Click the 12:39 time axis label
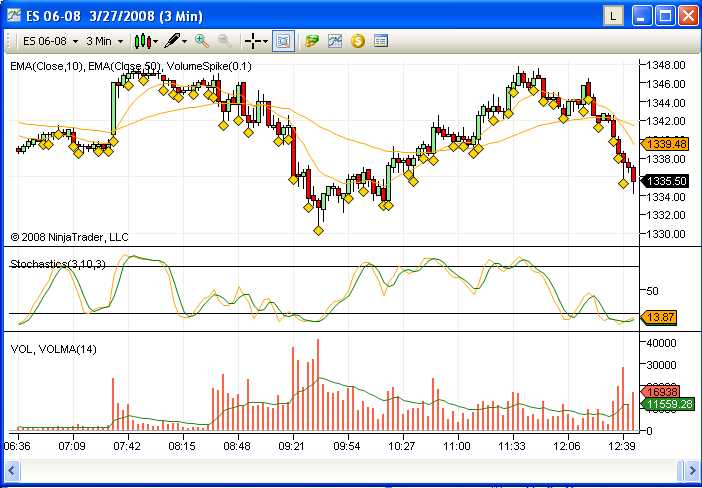The width and height of the screenshot is (702, 488). (622, 446)
